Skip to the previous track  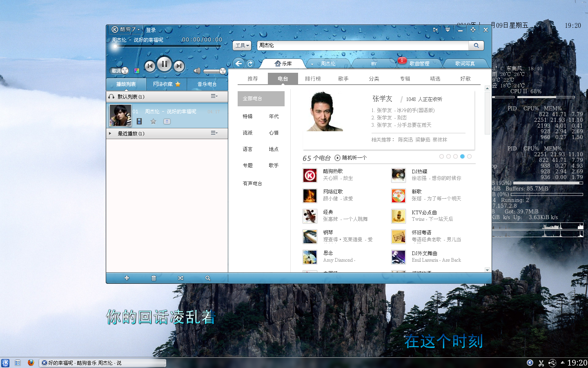click(x=150, y=66)
